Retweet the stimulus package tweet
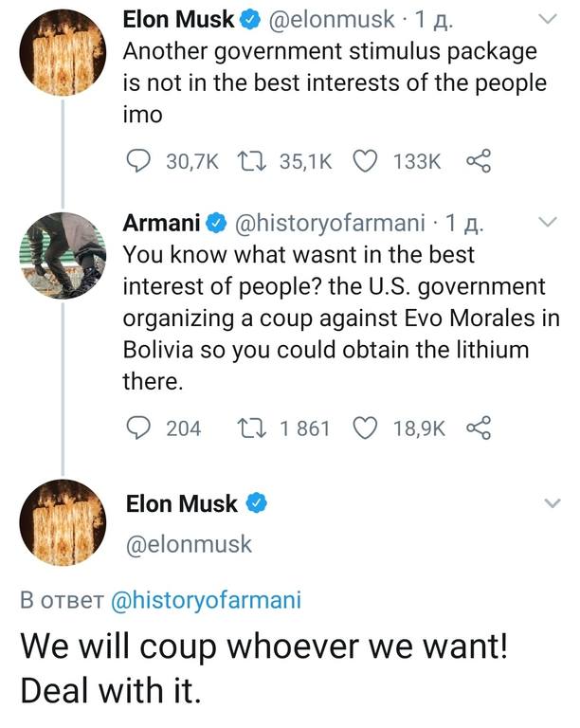 coord(259,162)
